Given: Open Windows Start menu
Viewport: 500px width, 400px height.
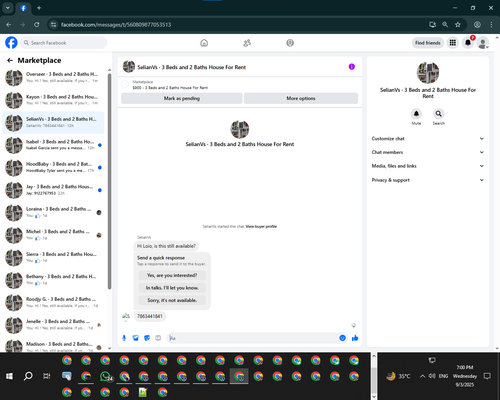Looking at the screenshot, I should 9,376.
